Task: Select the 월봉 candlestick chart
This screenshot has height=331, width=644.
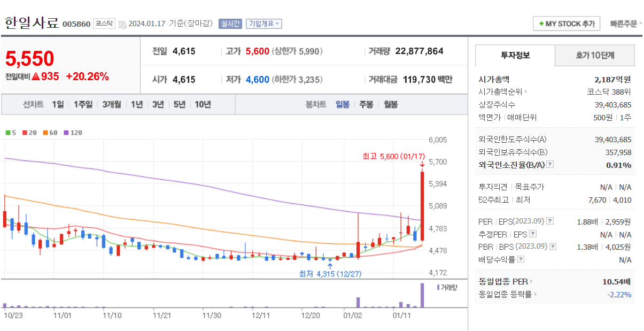Action: [391, 105]
